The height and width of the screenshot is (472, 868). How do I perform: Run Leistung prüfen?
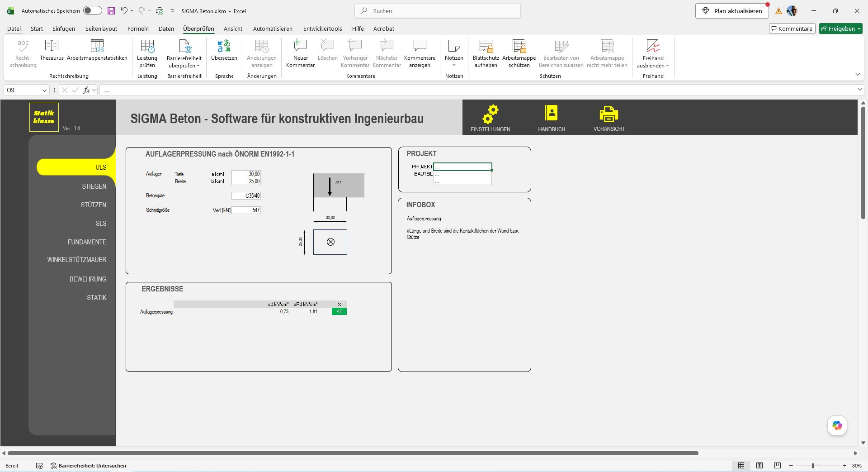pyautogui.click(x=147, y=53)
